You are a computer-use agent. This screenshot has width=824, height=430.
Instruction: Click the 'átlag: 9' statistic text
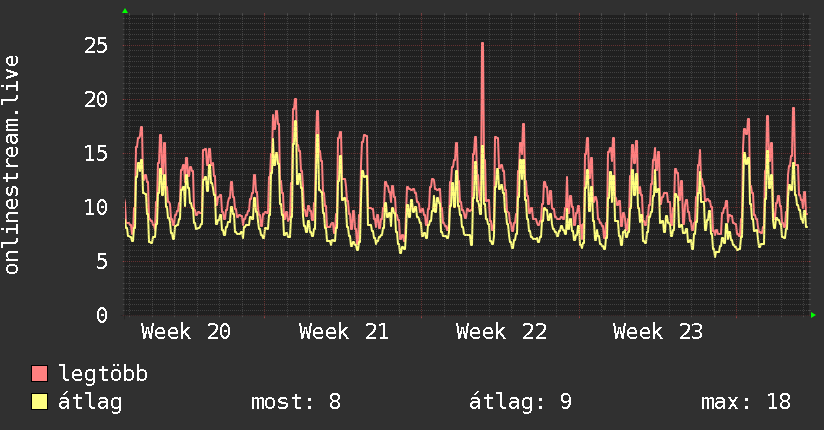coord(520,402)
